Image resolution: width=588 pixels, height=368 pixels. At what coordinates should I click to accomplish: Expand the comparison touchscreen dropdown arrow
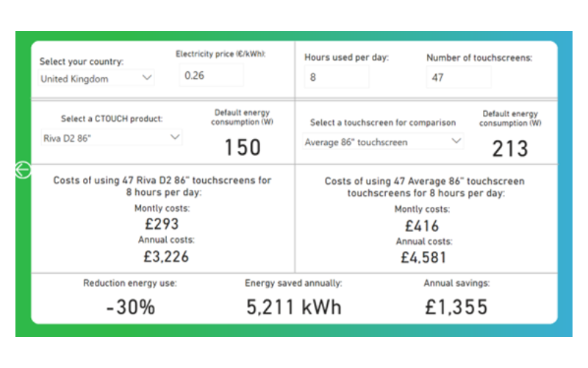pyautogui.click(x=456, y=141)
